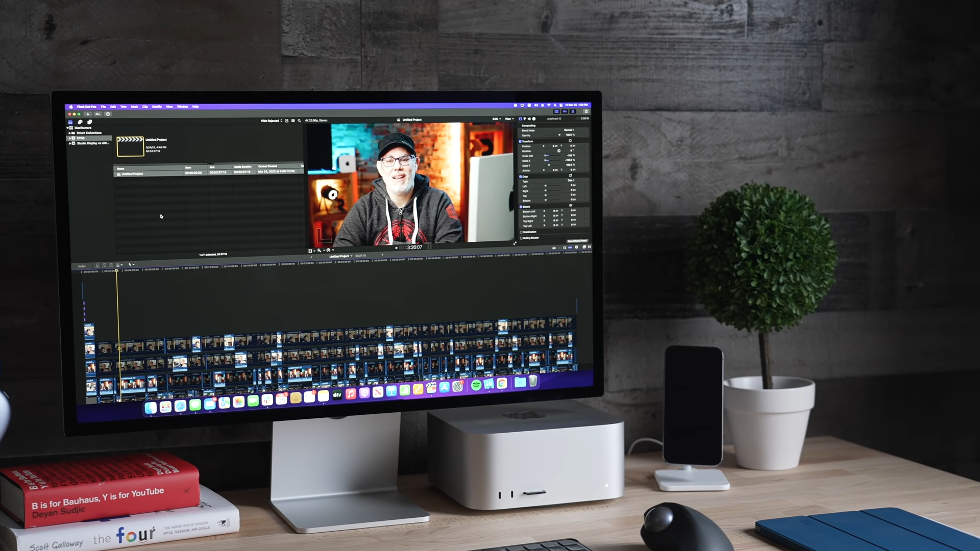The image size is (980, 551).
Task: Open the Modify menu in the menu bar
Action: pyautogui.click(x=157, y=107)
